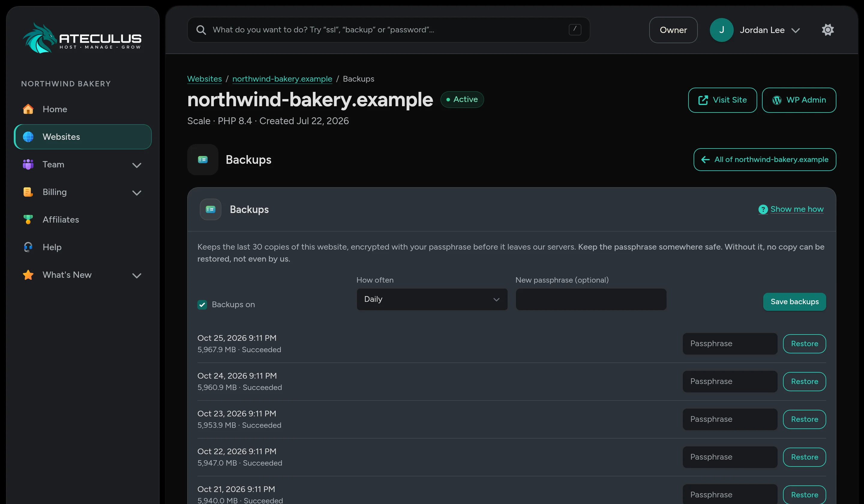Screen dimensions: 864x504
Task: Expand the What's New chevron
Action: point(137,276)
